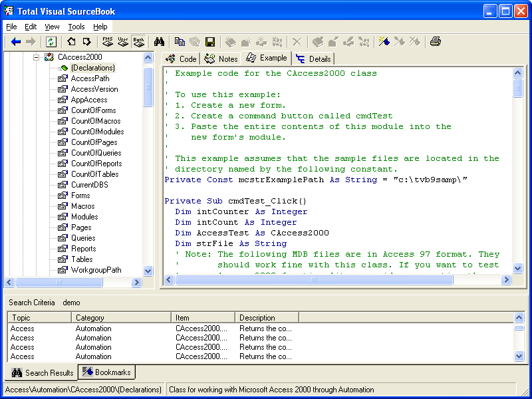Toggle the User code filter
This screenshot has width=532, height=399.
click(122, 41)
